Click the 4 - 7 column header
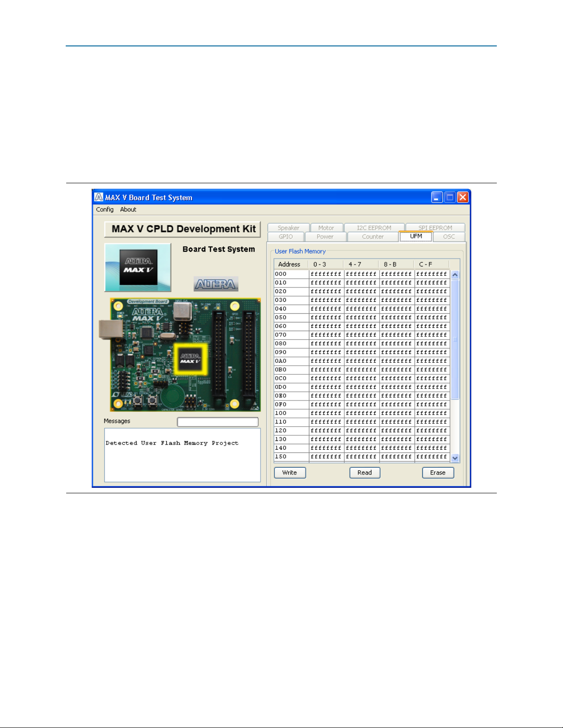Screen dimensions: 563x728 [361, 265]
